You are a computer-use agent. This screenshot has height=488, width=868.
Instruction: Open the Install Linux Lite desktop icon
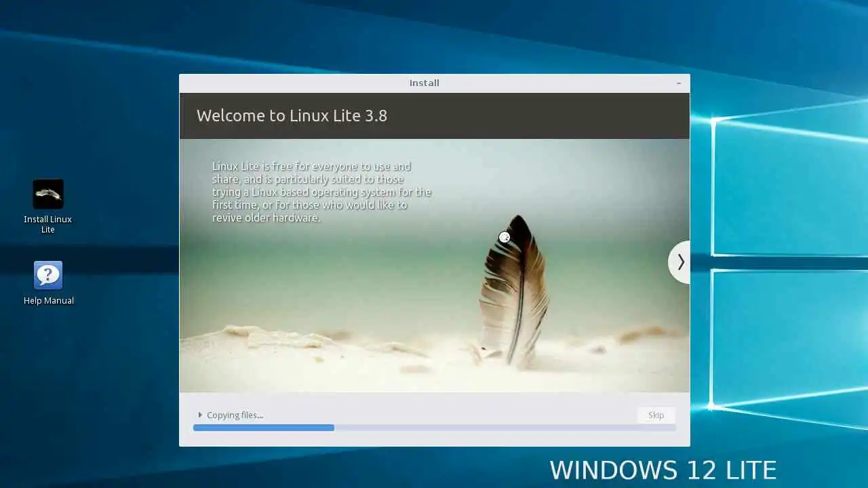pyautogui.click(x=48, y=195)
